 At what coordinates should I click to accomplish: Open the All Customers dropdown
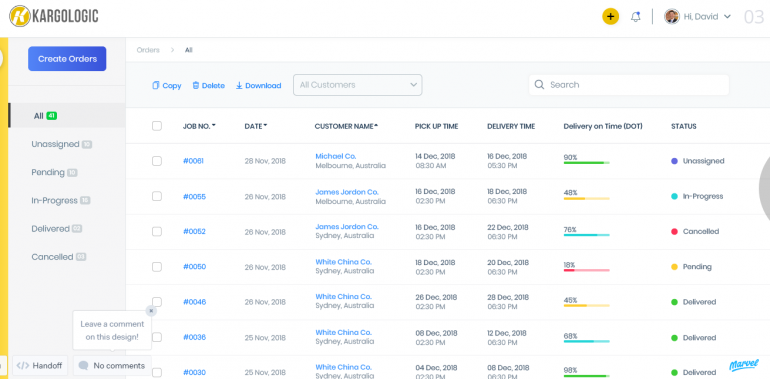[x=358, y=85]
